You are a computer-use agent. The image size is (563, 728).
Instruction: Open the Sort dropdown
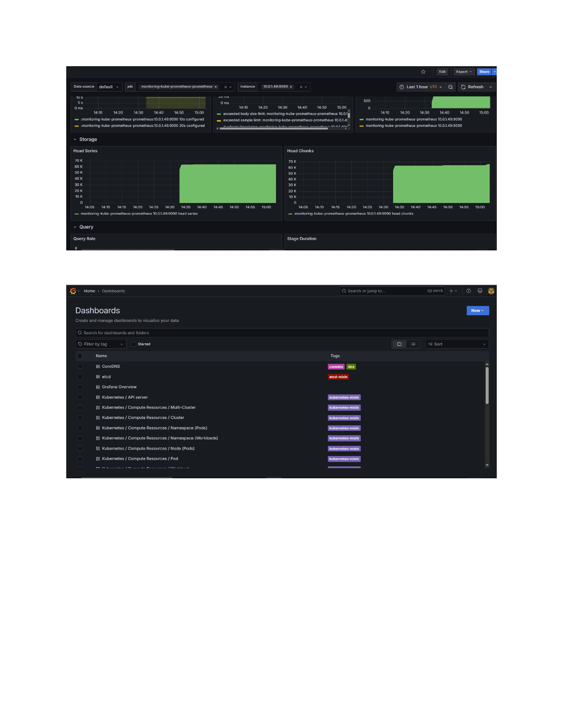(x=457, y=344)
